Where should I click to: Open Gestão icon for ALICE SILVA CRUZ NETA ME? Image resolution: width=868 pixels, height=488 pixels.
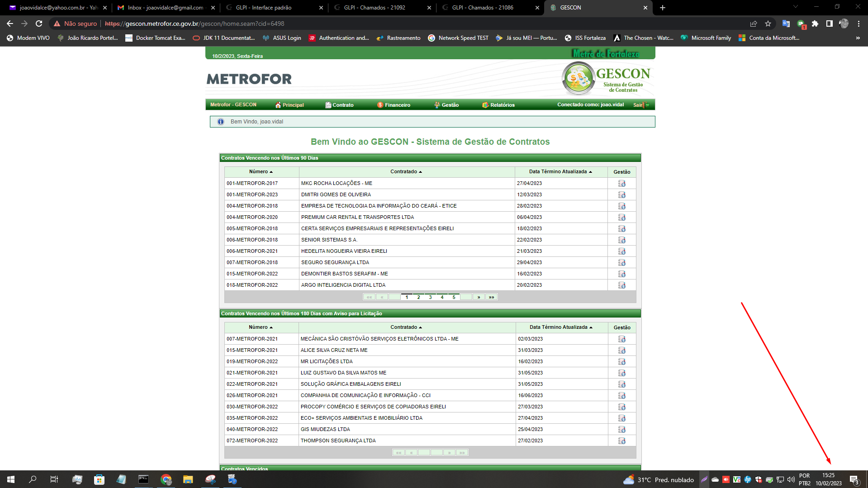(622, 350)
